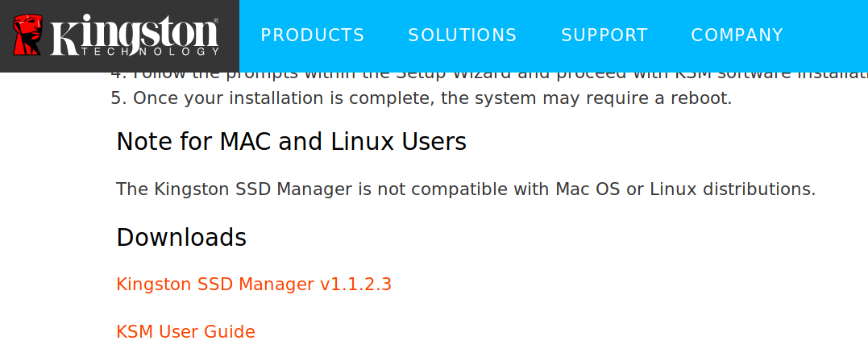Click the SSD Manager compatibility paragraph
This screenshot has height=349, width=868.
tap(466, 189)
